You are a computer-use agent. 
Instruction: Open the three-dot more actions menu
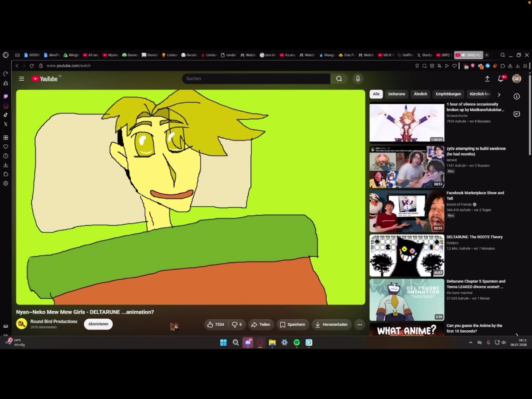360,325
